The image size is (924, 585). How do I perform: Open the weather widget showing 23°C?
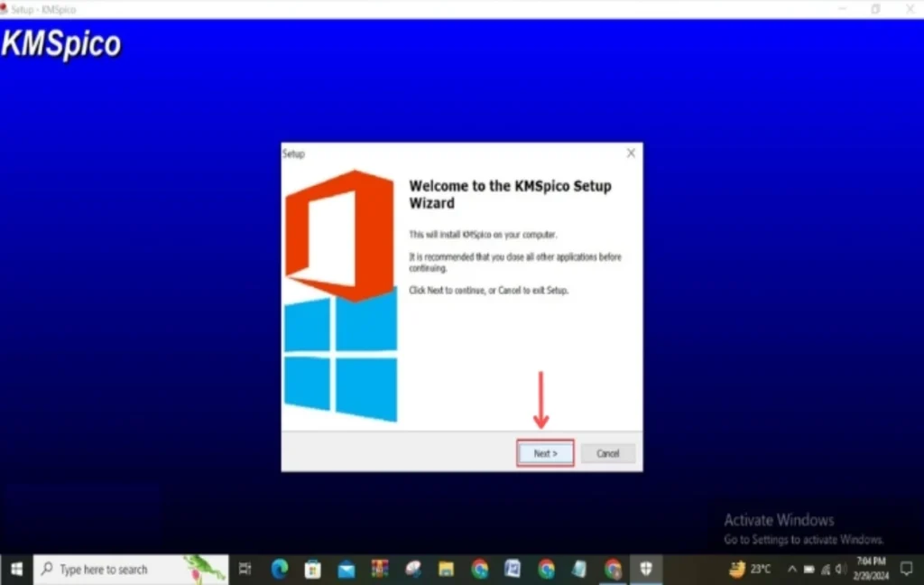pyautogui.click(x=752, y=569)
